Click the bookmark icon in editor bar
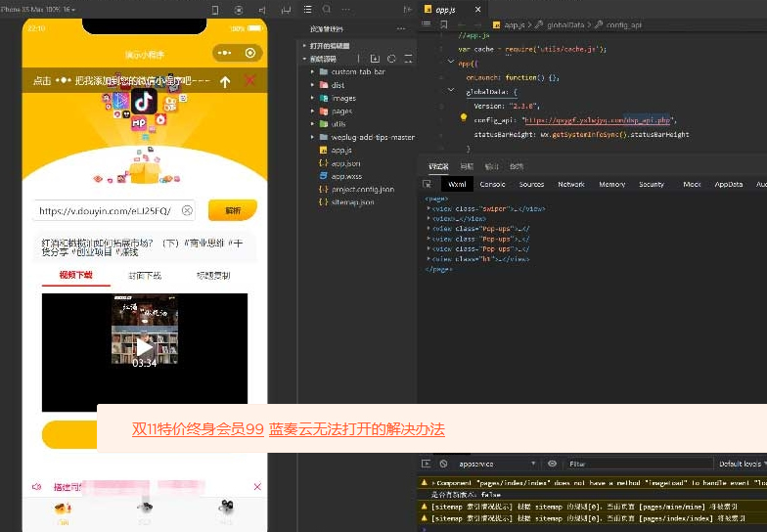Image resolution: width=767 pixels, height=532 pixels. pyautogui.click(x=444, y=23)
